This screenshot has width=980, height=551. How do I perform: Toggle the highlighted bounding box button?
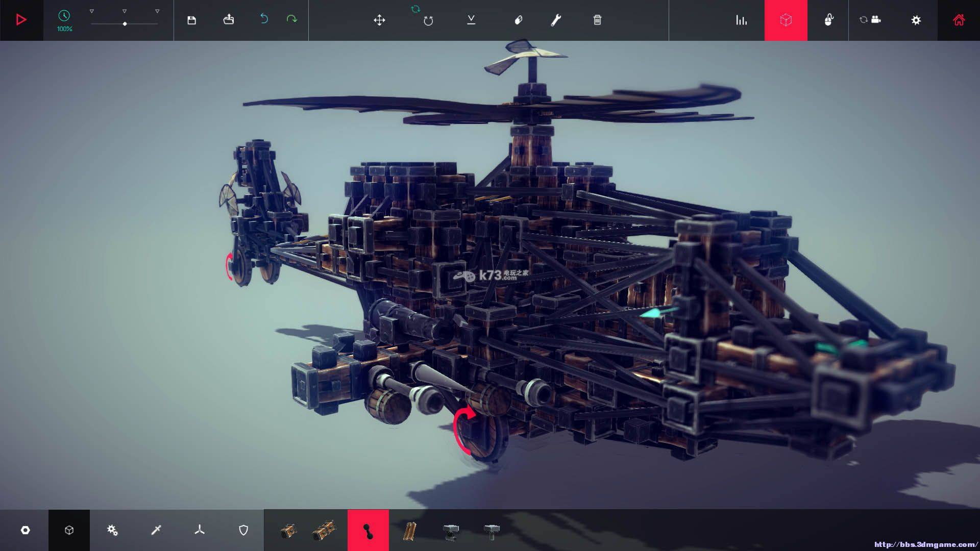point(786,20)
